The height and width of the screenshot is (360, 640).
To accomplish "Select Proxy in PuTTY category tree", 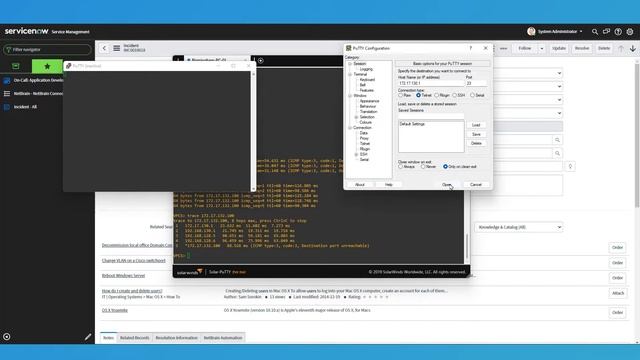I will coord(364,138).
